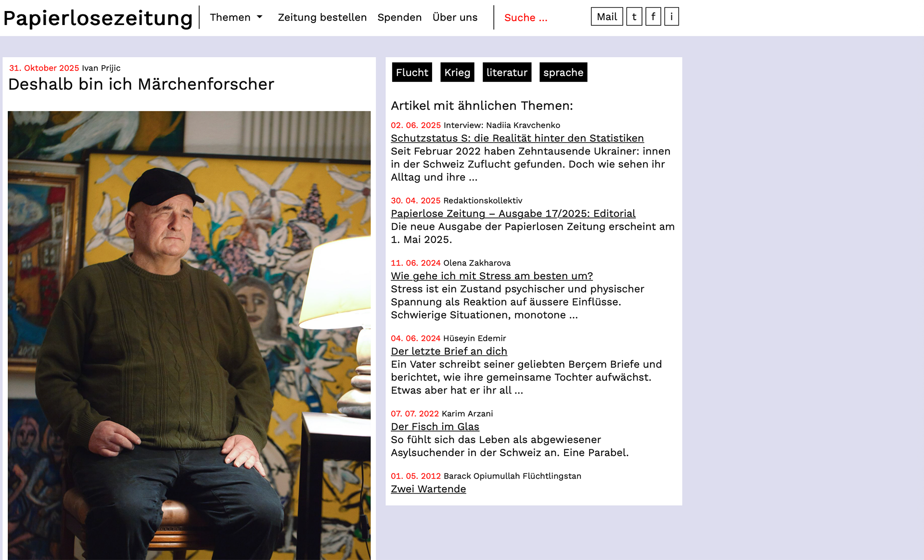Open article Schutzstatus S: die Realität
924x560 pixels.
(517, 138)
